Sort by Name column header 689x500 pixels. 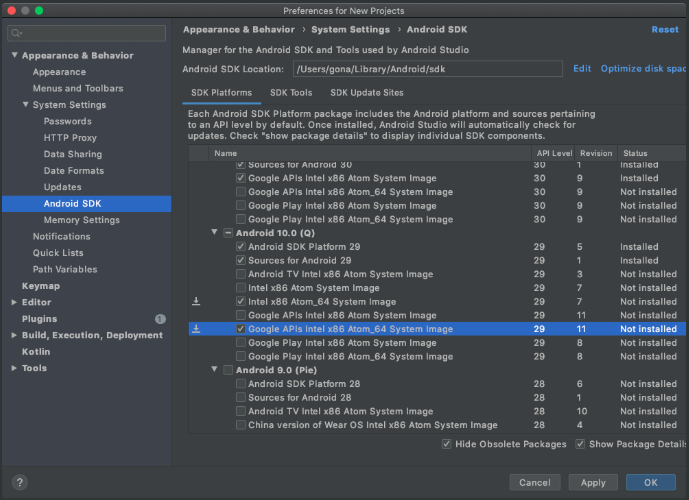(x=370, y=153)
